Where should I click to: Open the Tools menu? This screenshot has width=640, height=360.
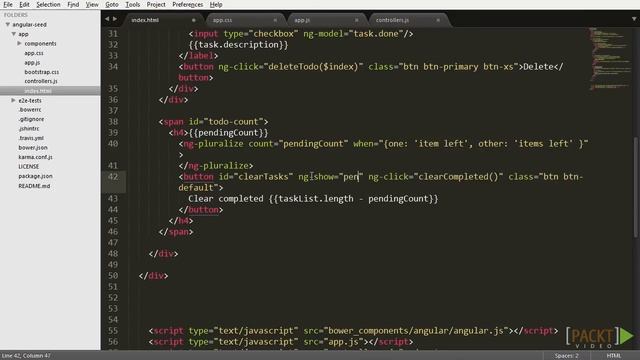(132, 4)
